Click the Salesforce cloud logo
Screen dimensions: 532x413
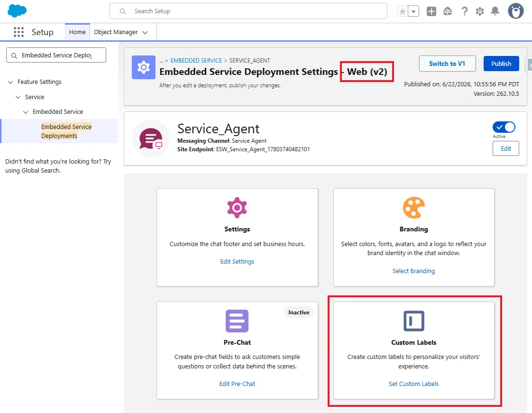click(x=17, y=11)
